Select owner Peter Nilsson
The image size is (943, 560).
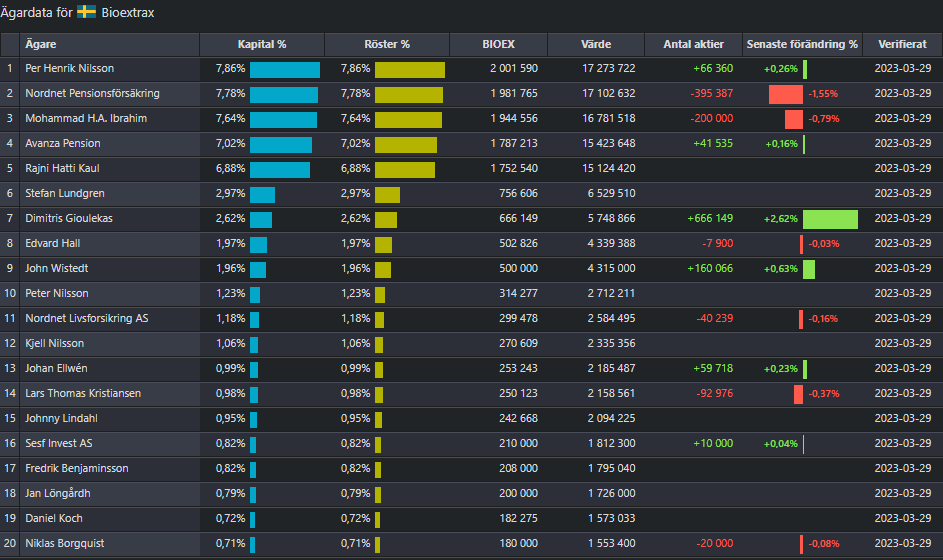tap(57, 294)
